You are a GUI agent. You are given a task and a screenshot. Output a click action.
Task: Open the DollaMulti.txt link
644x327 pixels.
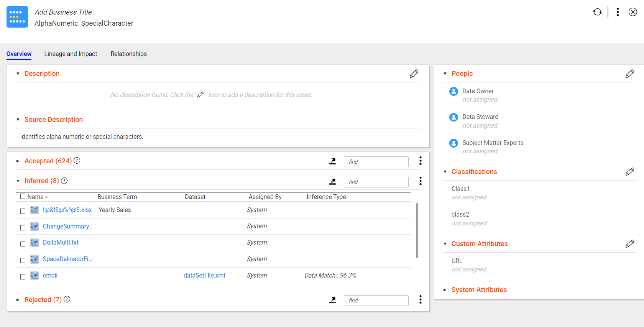pyautogui.click(x=61, y=243)
